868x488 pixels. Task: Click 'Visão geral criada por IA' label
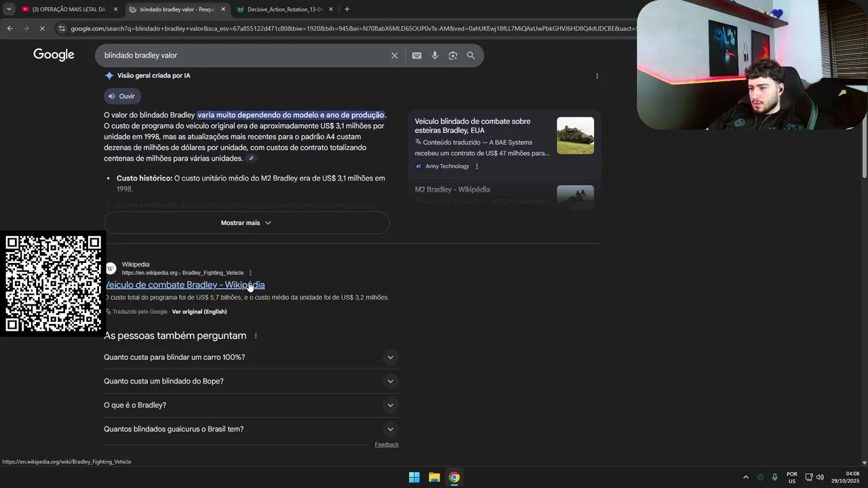tap(154, 76)
